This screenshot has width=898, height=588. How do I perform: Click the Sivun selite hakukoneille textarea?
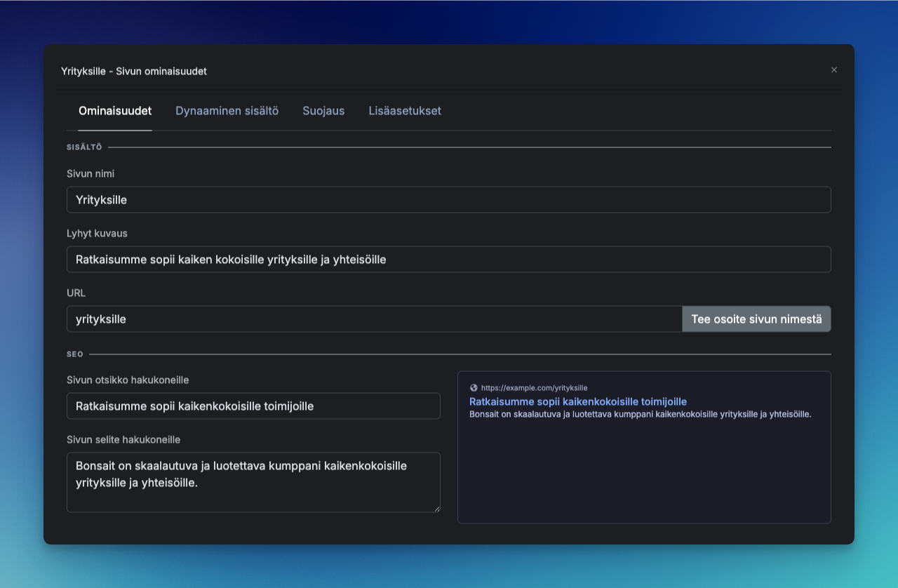(x=253, y=482)
